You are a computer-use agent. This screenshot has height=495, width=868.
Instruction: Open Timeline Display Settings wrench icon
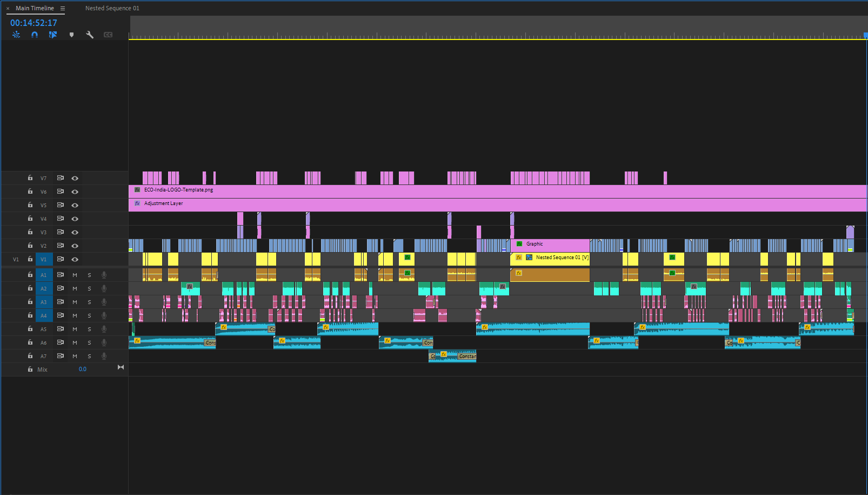point(90,34)
